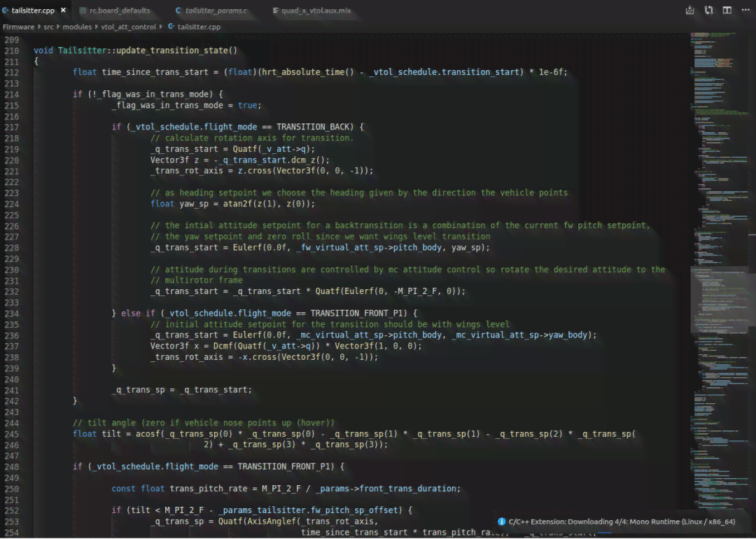Click line number 209 in the gutter
Image resolution: width=756 pixels, height=539 pixels.
12,40
